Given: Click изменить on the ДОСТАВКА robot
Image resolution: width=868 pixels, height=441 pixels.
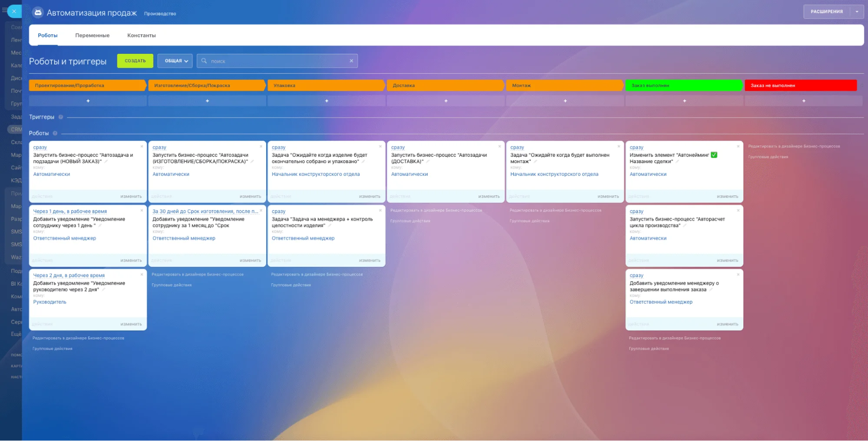Looking at the screenshot, I should 489,197.
